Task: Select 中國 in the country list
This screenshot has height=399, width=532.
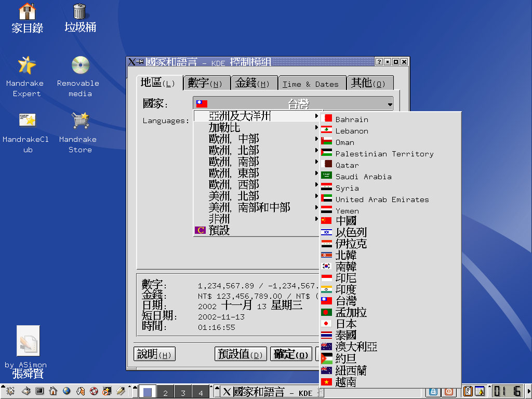Action: tap(390, 221)
